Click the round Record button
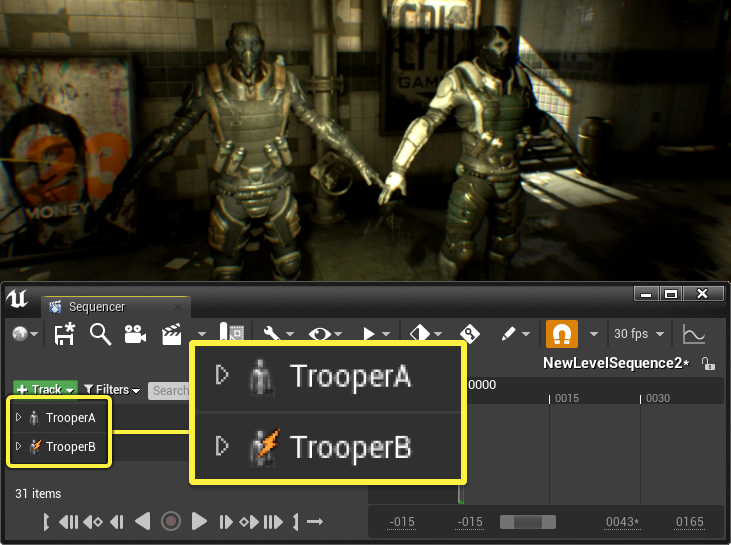 coord(171,521)
